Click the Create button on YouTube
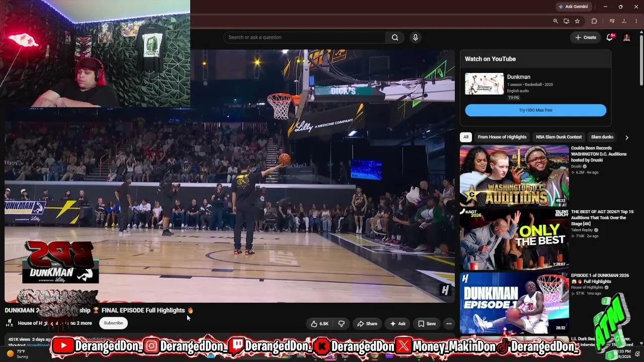644x362 pixels. (586, 37)
